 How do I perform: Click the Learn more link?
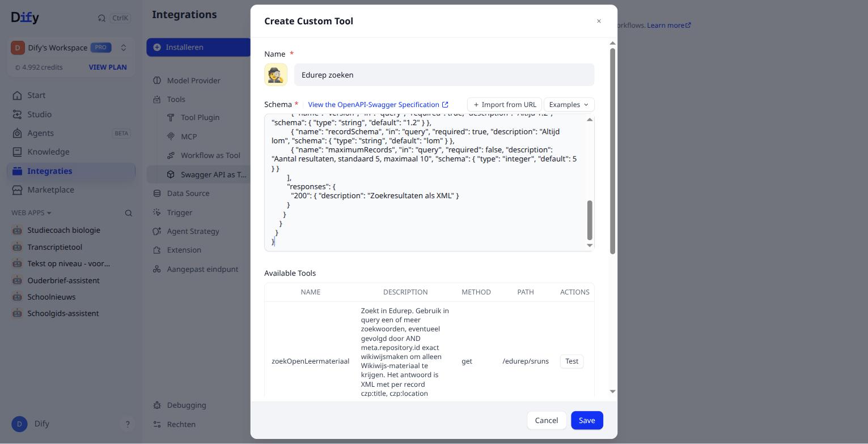[x=669, y=25]
